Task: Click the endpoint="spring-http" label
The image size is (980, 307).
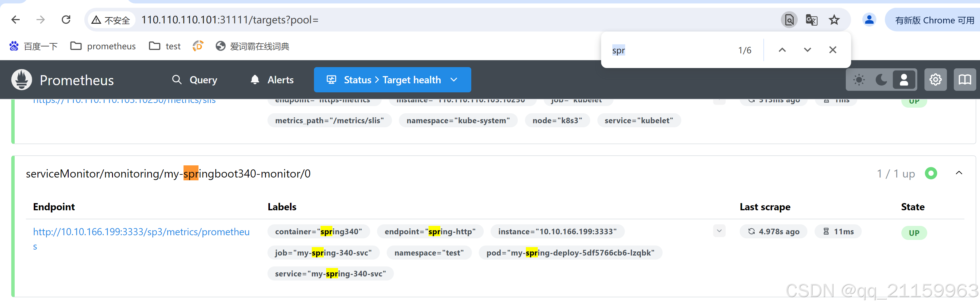Action: tap(430, 232)
